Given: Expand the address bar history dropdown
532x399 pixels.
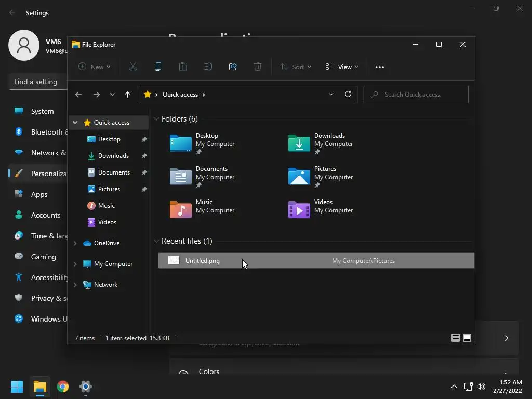Looking at the screenshot, I should (x=331, y=94).
